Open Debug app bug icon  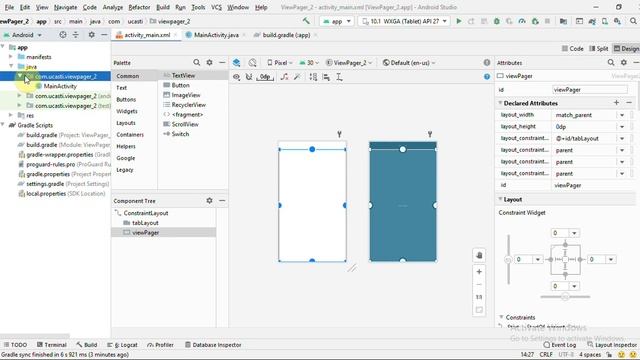point(497,21)
